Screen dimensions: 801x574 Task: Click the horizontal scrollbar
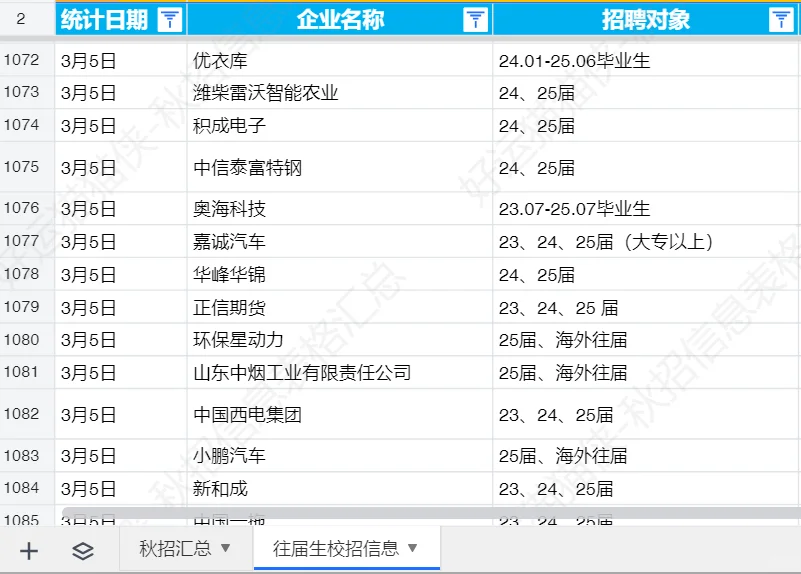pos(431,513)
